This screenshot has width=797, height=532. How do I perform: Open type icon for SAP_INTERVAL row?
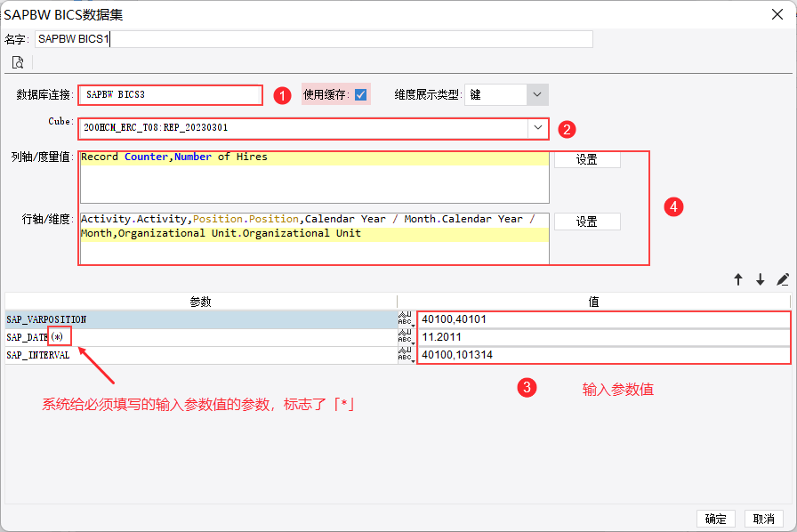click(407, 355)
